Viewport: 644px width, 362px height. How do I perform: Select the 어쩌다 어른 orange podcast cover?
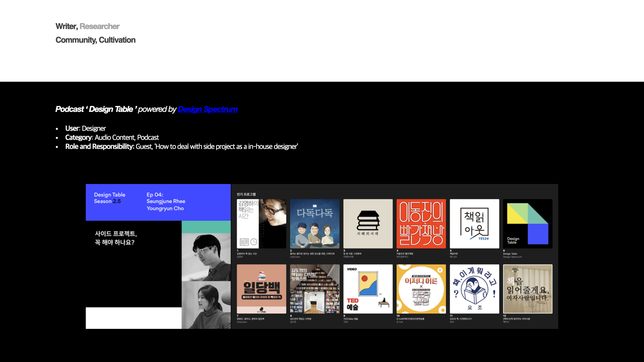point(421,289)
